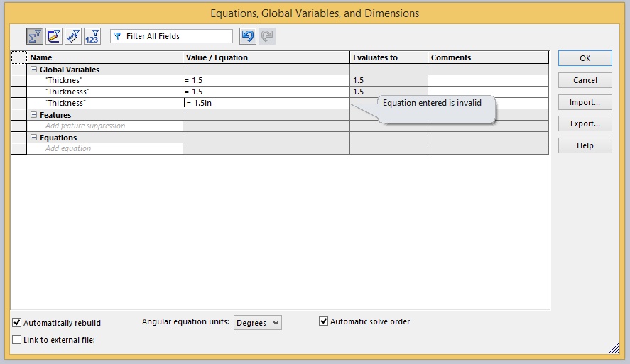Viewport: 630px width, 364px height.
Task: Click the dialog title bar
Action: coord(315,13)
